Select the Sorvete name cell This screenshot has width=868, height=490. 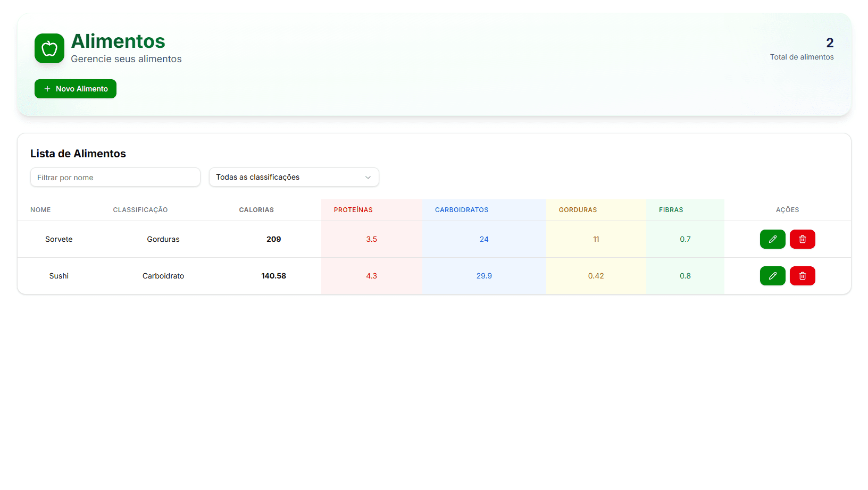[59, 239]
